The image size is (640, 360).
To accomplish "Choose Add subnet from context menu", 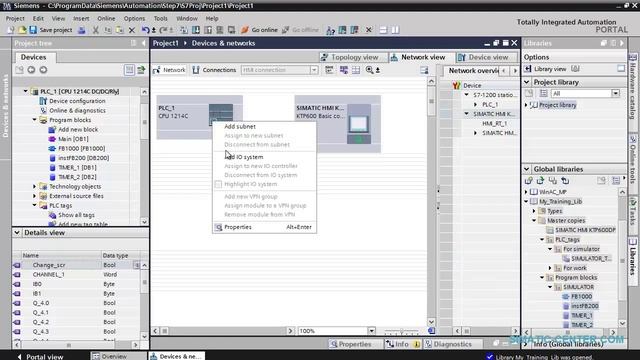I will pyautogui.click(x=264, y=127).
